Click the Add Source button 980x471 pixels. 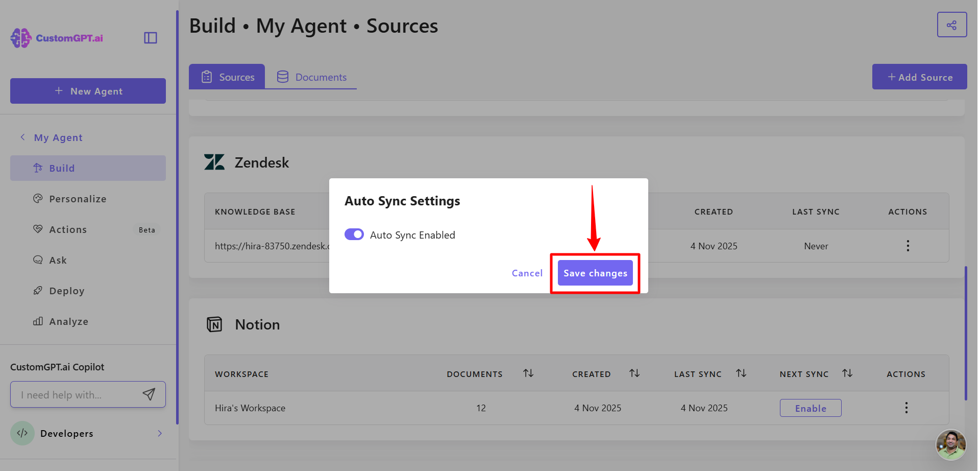(919, 77)
